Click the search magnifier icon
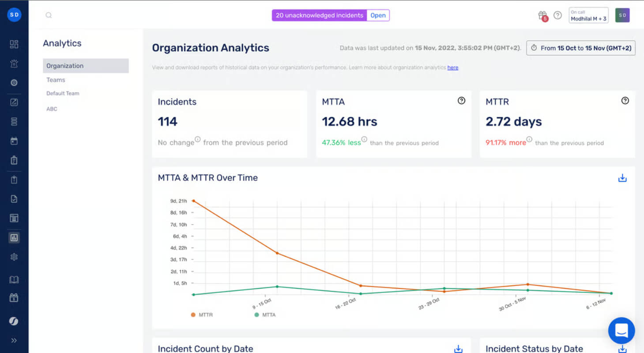 click(49, 15)
